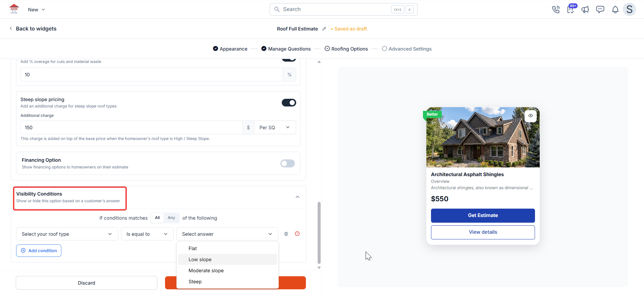
Task: Open the calendar icon with 99+ badge
Action: click(x=571, y=9)
